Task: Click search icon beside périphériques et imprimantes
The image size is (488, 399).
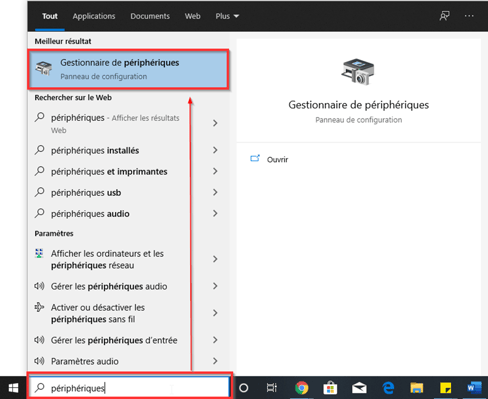Action: 39,171
